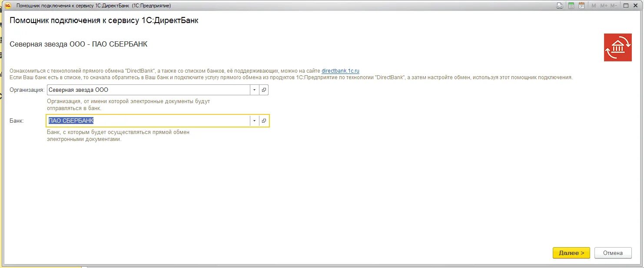Click the Банк: label
This screenshot has height=268, width=644.
point(17,121)
